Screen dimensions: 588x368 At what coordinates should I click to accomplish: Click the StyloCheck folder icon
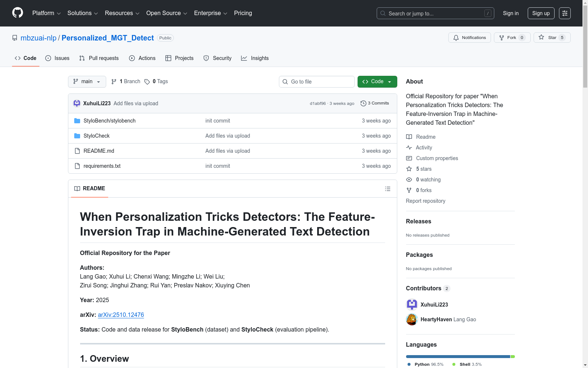[x=77, y=136]
